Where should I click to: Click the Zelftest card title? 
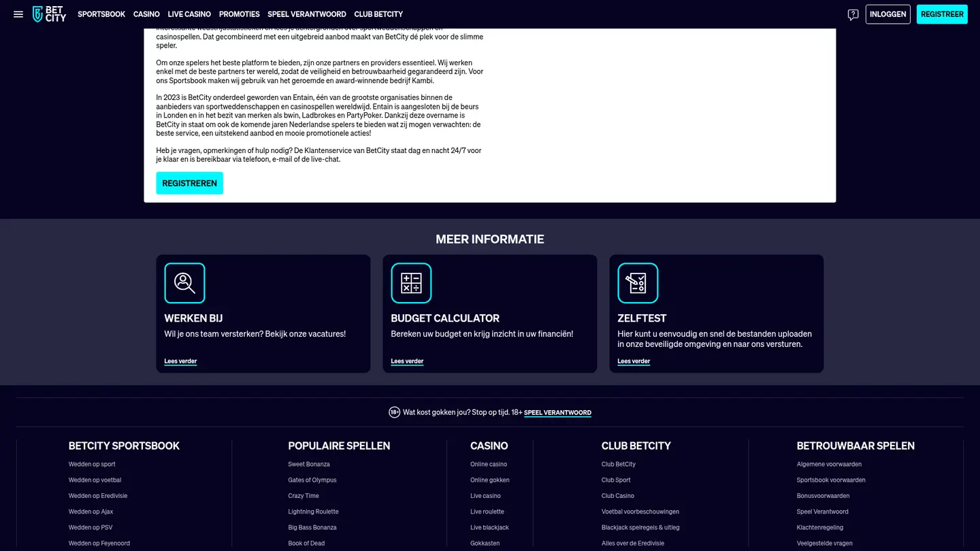point(642,318)
